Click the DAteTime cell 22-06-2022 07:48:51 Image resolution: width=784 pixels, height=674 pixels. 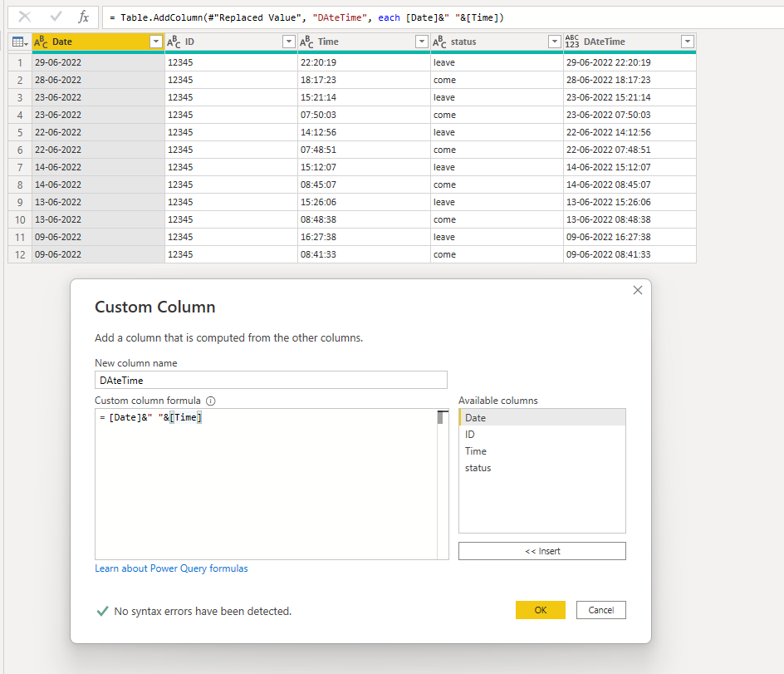coord(630,150)
